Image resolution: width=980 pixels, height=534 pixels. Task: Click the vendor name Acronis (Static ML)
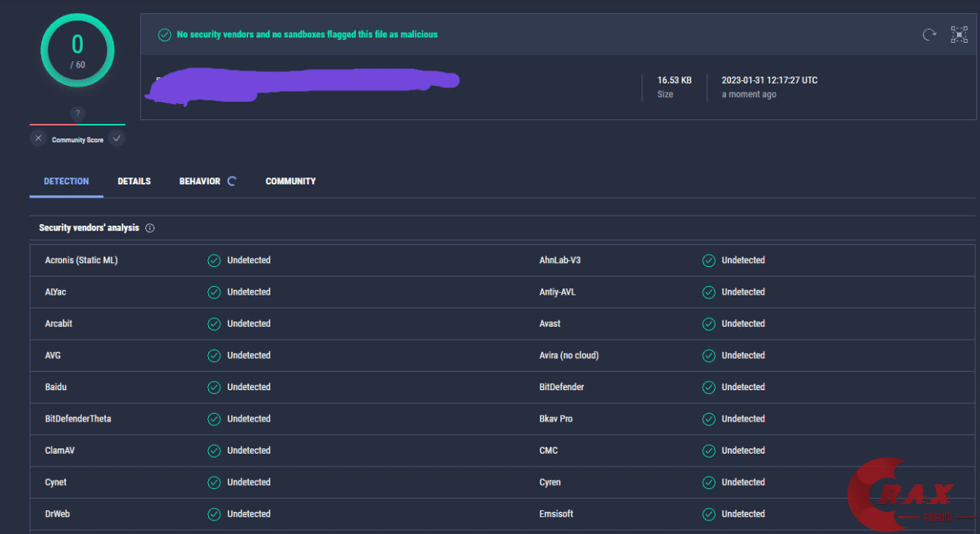[81, 260]
